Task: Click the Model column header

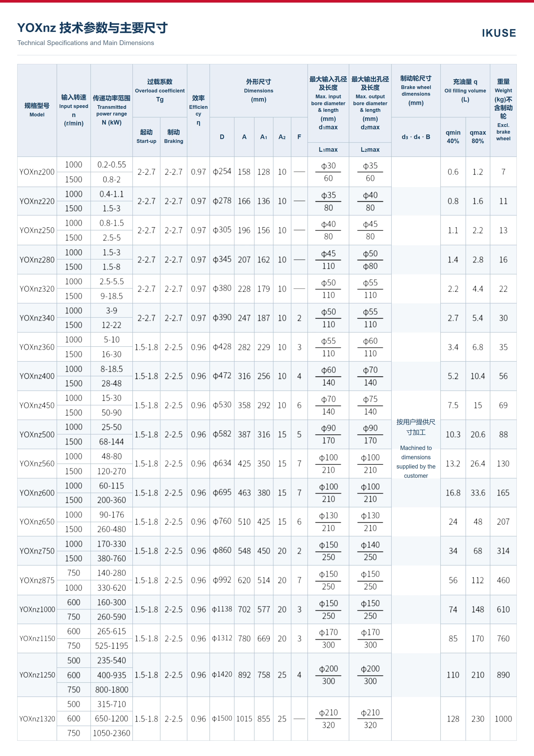Action: [37, 110]
